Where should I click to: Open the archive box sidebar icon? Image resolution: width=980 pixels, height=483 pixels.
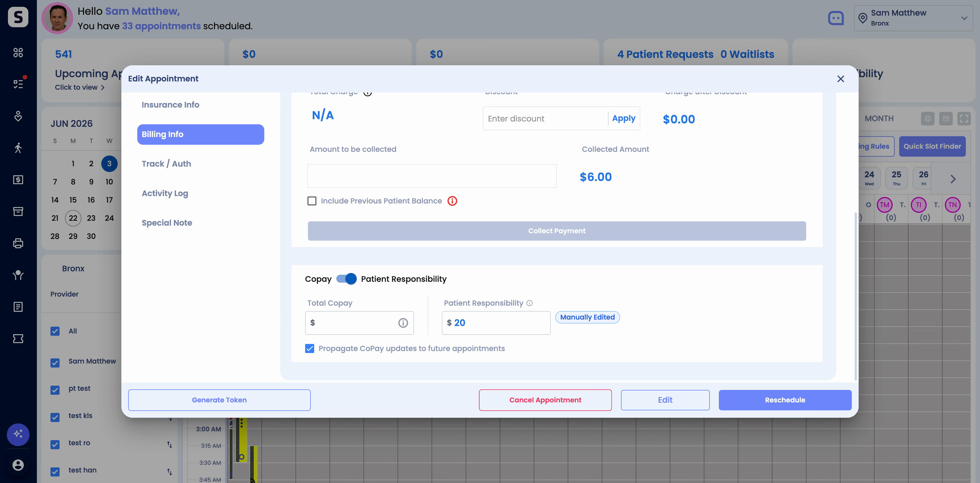(18, 211)
